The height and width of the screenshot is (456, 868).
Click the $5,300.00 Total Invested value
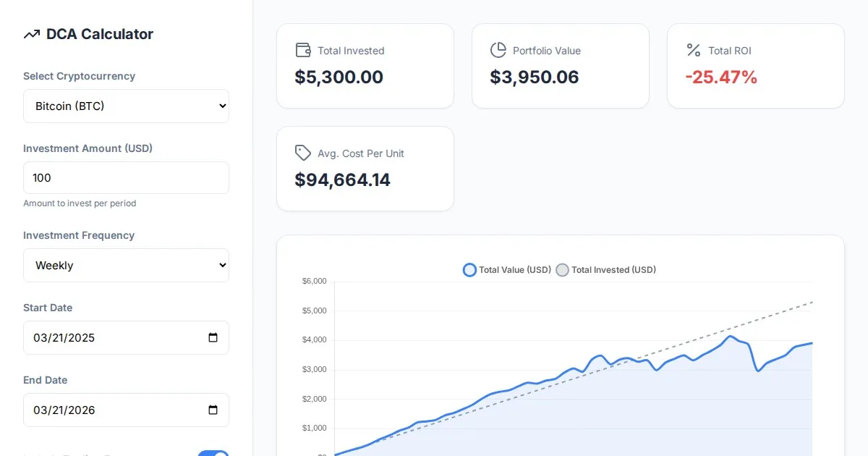[x=339, y=77]
